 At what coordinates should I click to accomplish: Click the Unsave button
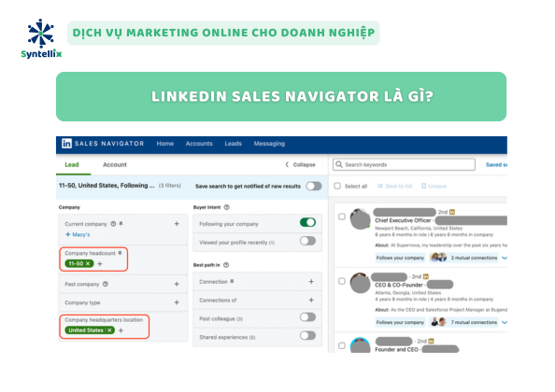point(434,187)
